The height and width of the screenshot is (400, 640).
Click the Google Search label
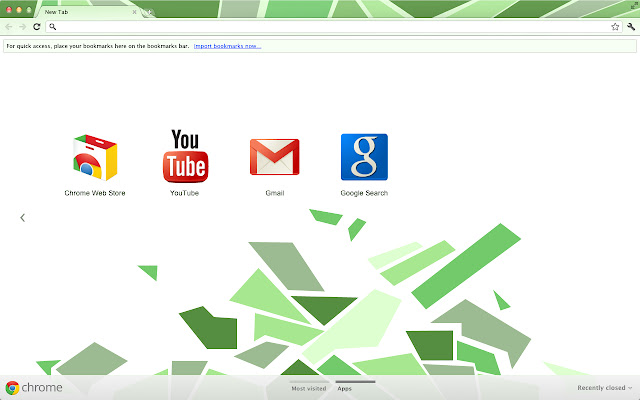[364, 193]
